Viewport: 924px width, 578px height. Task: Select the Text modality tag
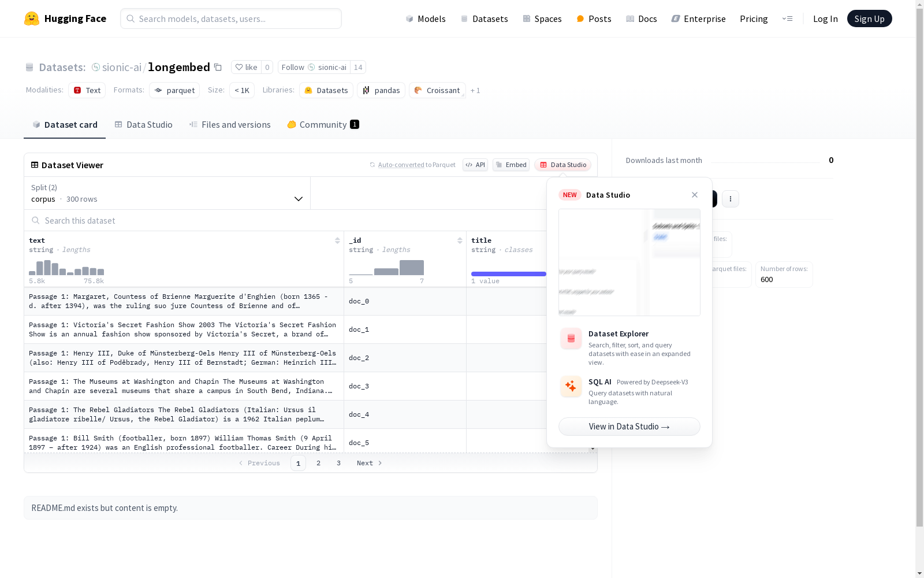[87, 90]
